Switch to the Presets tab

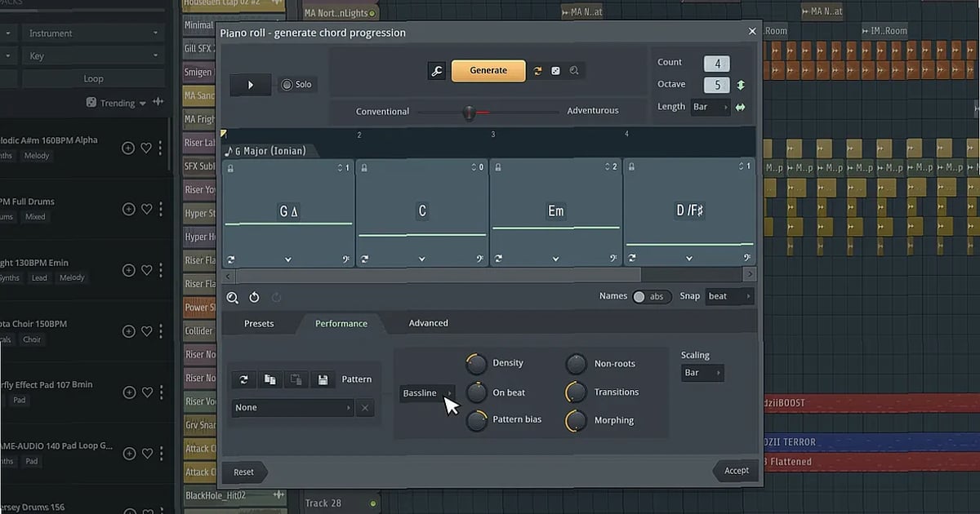259,323
